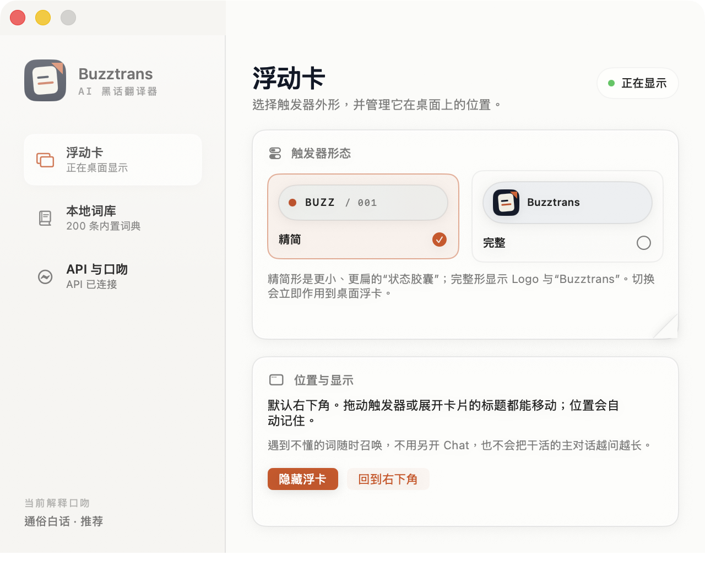Click the 200 条内置词典 subtitle

pos(104,226)
